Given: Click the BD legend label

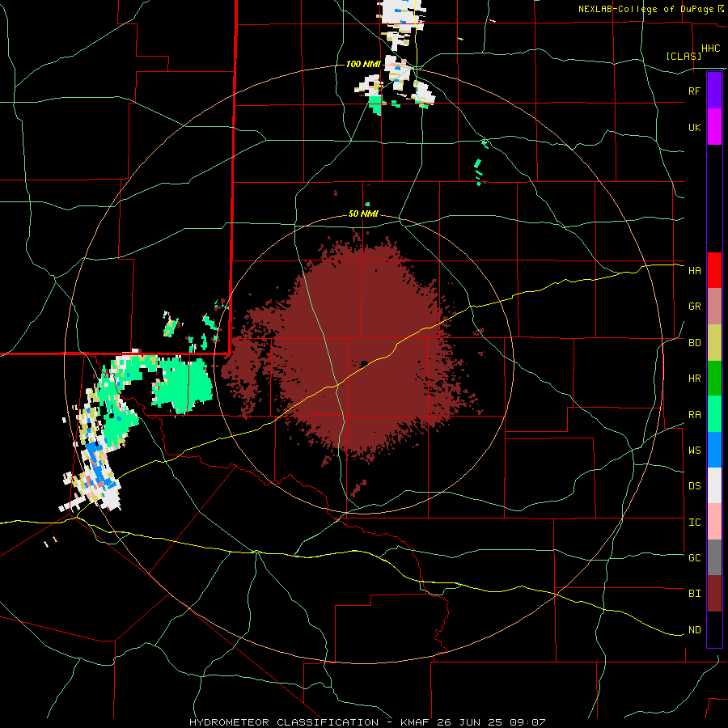Looking at the screenshot, I should pyautogui.click(x=694, y=343).
